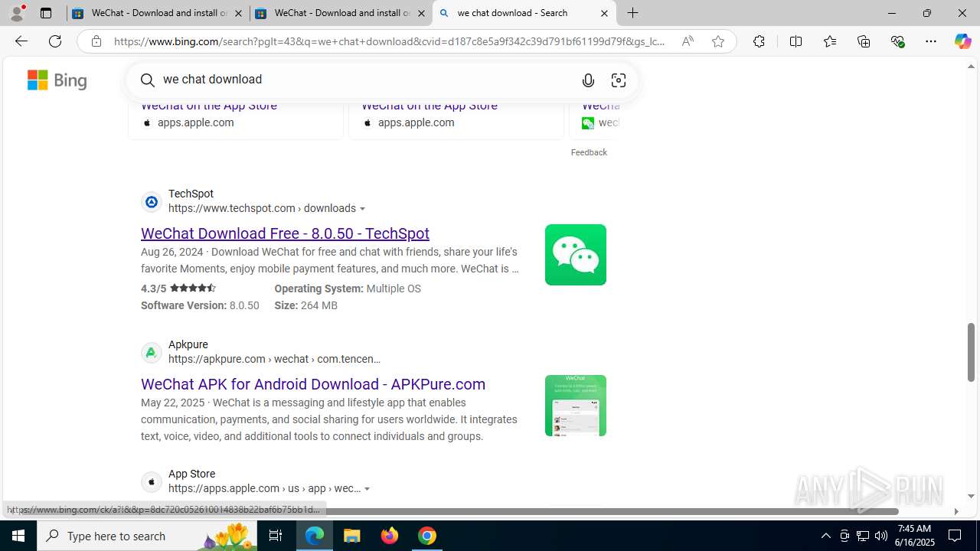Expand the App Store result URL dropdown arrow
Image resolution: width=980 pixels, height=551 pixels.
(367, 489)
